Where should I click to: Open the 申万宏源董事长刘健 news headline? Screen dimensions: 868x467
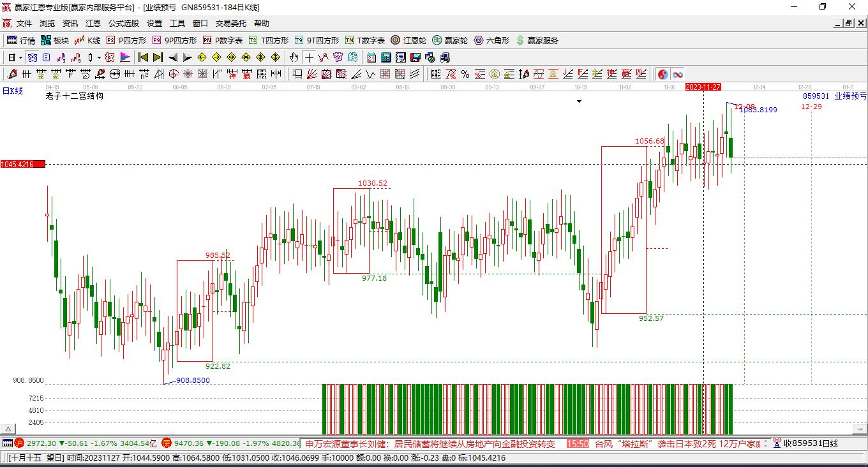point(430,443)
